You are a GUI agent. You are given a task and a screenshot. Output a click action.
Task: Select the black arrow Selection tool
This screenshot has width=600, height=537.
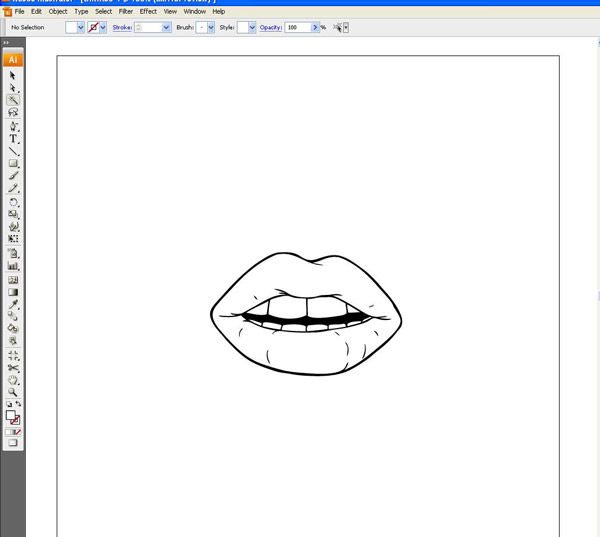(13, 76)
